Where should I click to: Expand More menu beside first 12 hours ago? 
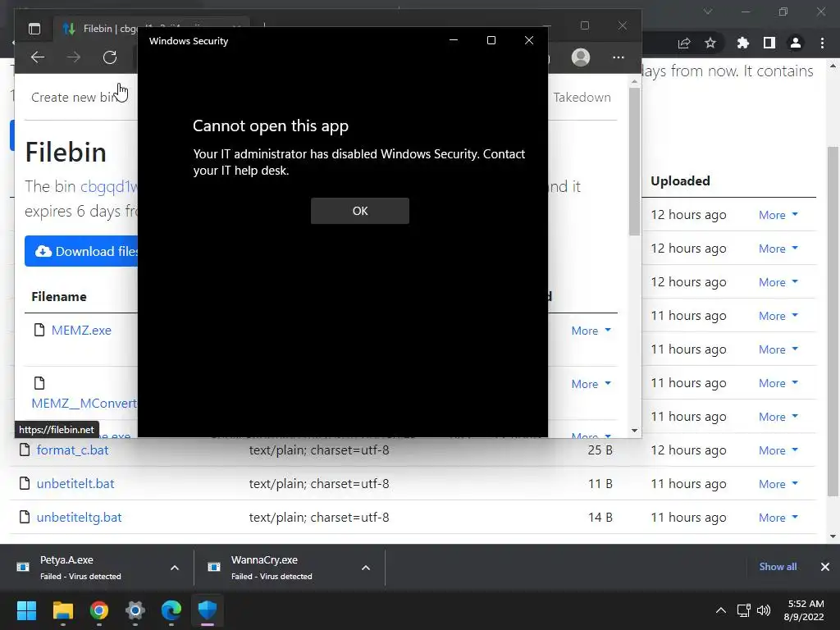[778, 215]
